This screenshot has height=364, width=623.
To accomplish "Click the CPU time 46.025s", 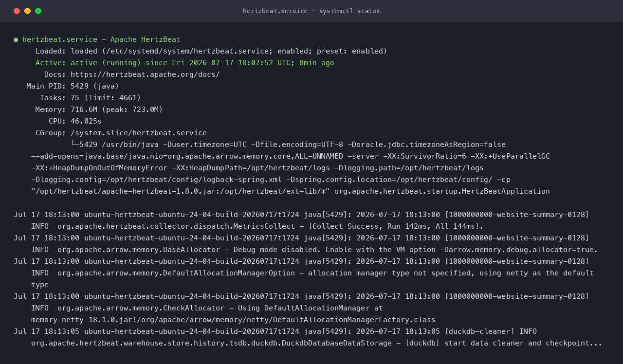I will pos(86,121).
